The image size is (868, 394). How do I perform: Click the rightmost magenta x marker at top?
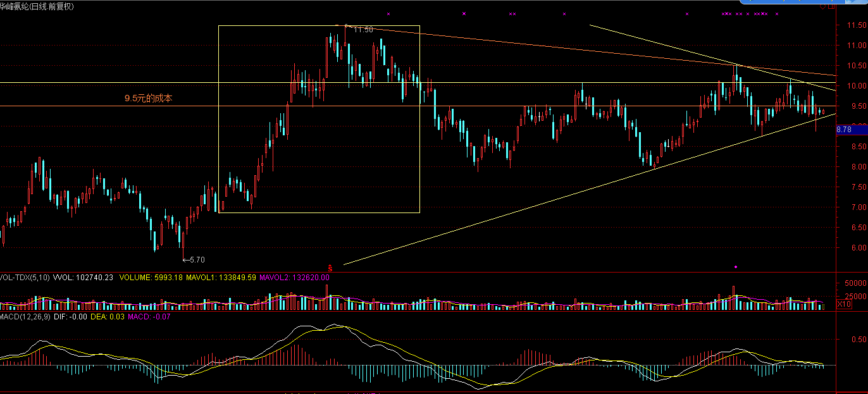point(777,13)
